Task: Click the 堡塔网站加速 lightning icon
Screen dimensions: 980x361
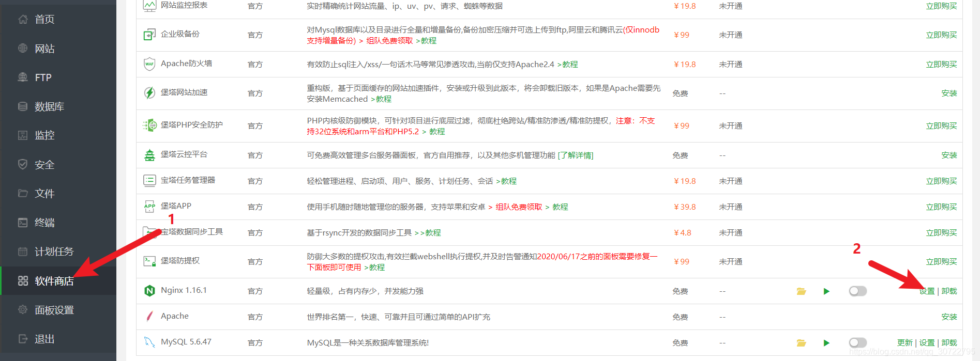Action: [149, 93]
